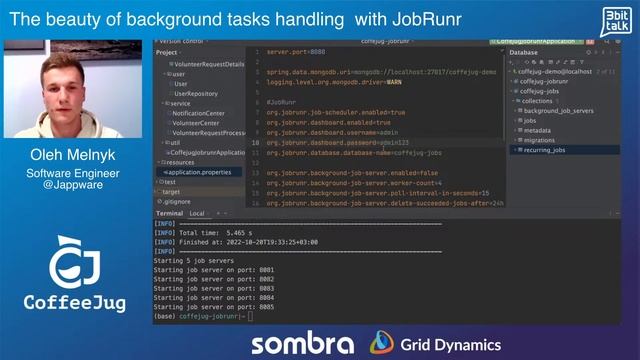The image size is (640, 360).
Task: Open the coffejug-jobrunr project title dropdown
Action: pyautogui.click(x=387, y=41)
